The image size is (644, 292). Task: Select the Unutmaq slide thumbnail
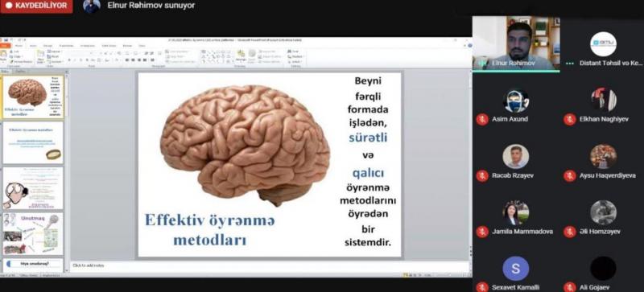click(x=34, y=234)
